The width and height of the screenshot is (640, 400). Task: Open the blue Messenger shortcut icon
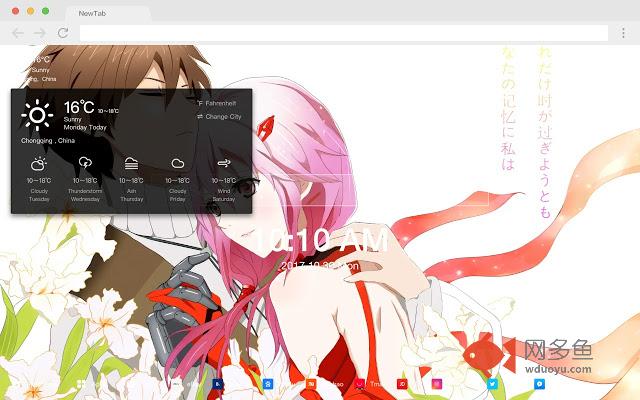click(x=539, y=384)
